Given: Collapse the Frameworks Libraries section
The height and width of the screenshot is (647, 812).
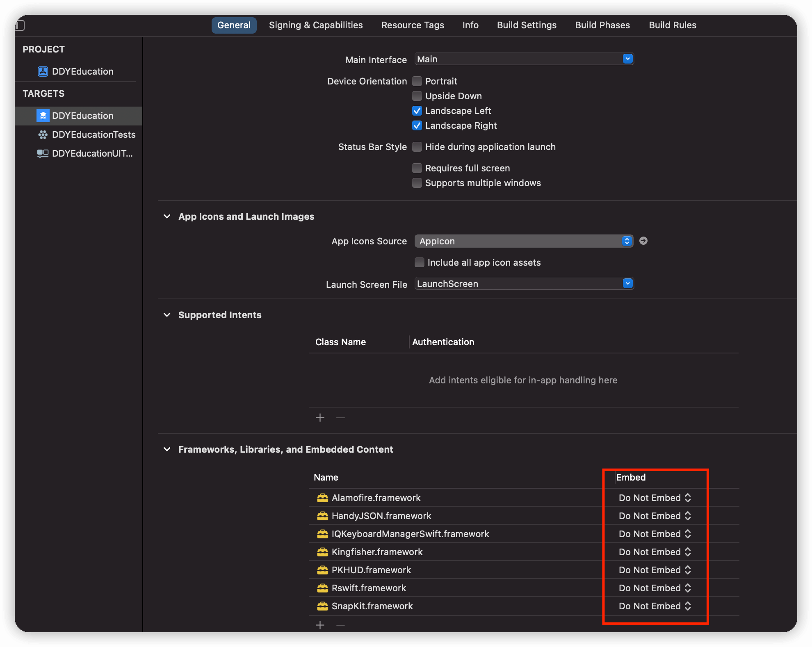Looking at the screenshot, I should pos(167,449).
